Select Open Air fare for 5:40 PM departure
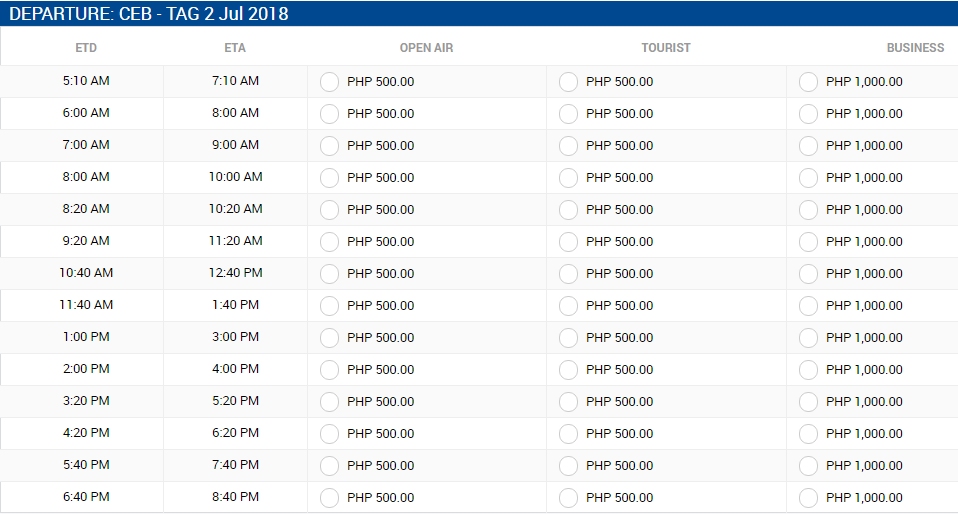 (329, 466)
